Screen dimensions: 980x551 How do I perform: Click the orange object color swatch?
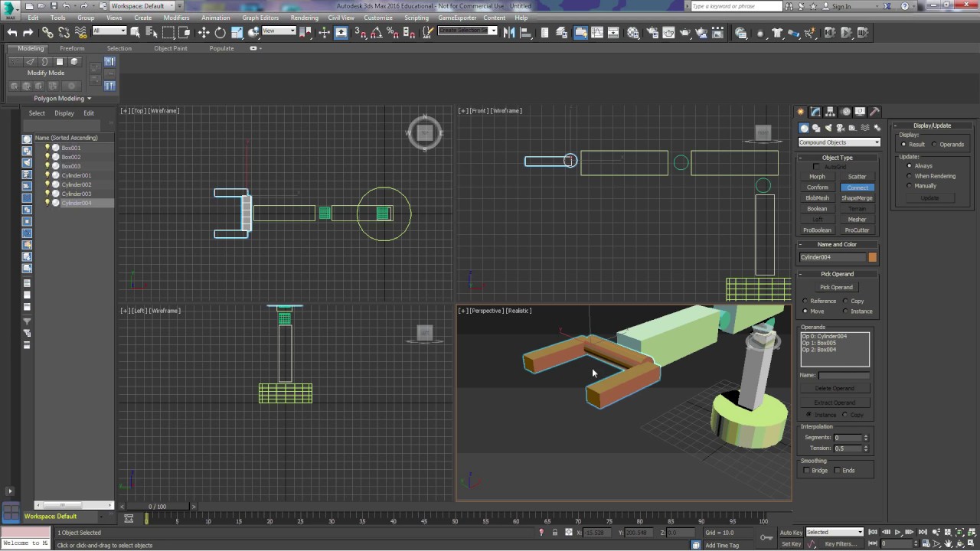tap(872, 257)
